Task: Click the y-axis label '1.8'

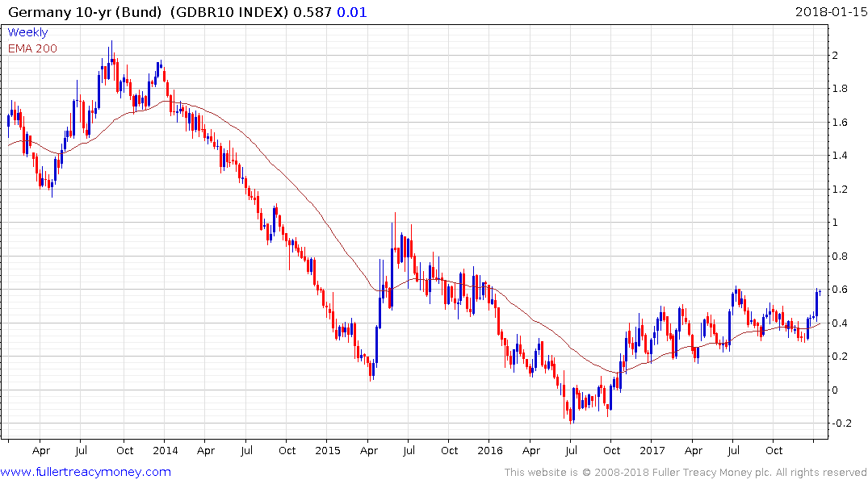Action: tap(839, 89)
